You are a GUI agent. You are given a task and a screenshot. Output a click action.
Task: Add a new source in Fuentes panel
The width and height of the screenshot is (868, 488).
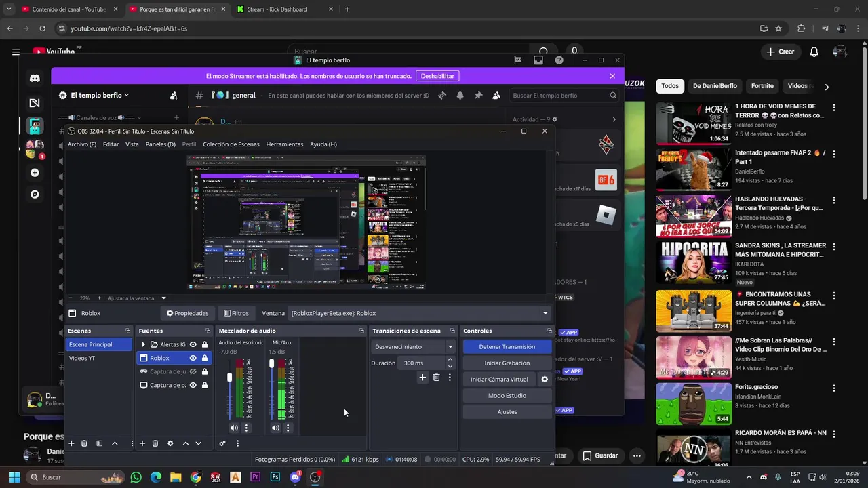coord(142,443)
